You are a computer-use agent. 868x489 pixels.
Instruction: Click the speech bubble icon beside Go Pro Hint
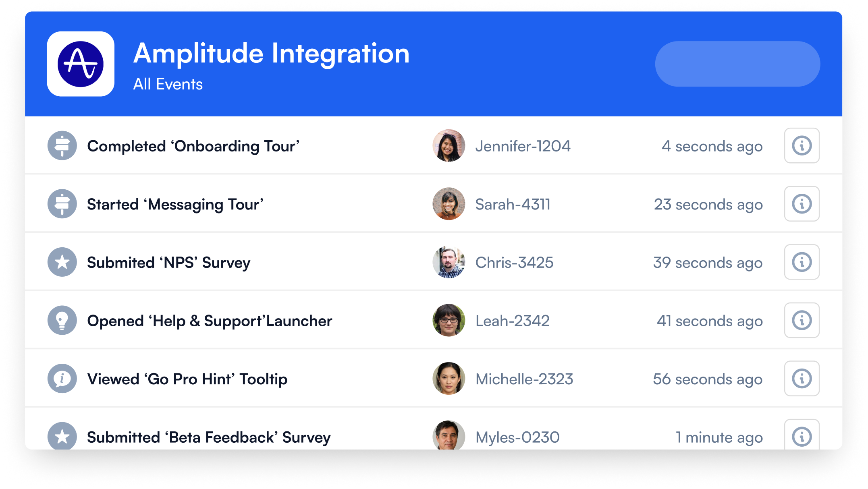[62, 379]
